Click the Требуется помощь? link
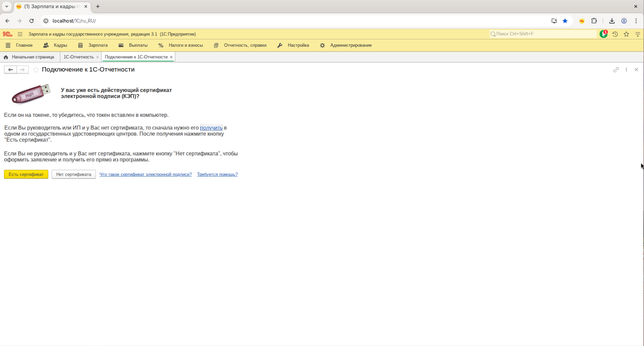The image size is (644, 346). tap(217, 174)
